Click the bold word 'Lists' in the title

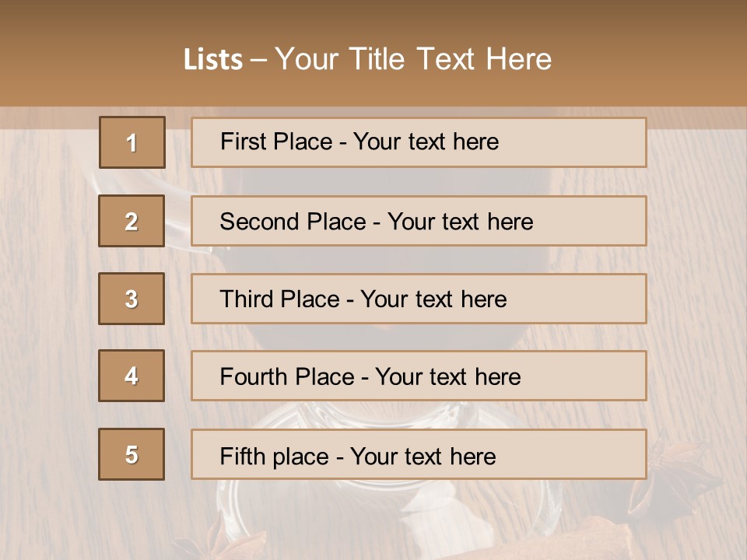tap(212, 59)
